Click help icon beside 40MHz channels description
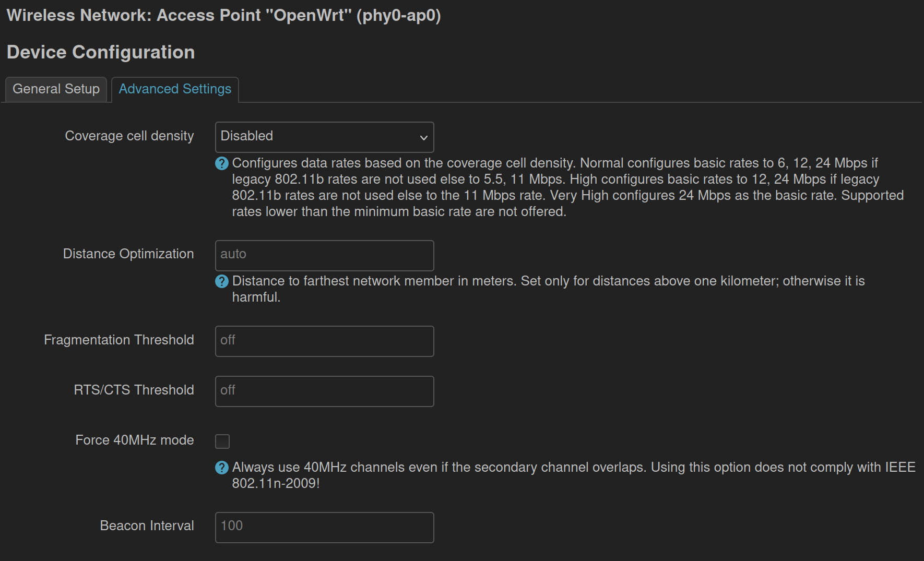The height and width of the screenshot is (561, 924). (222, 468)
